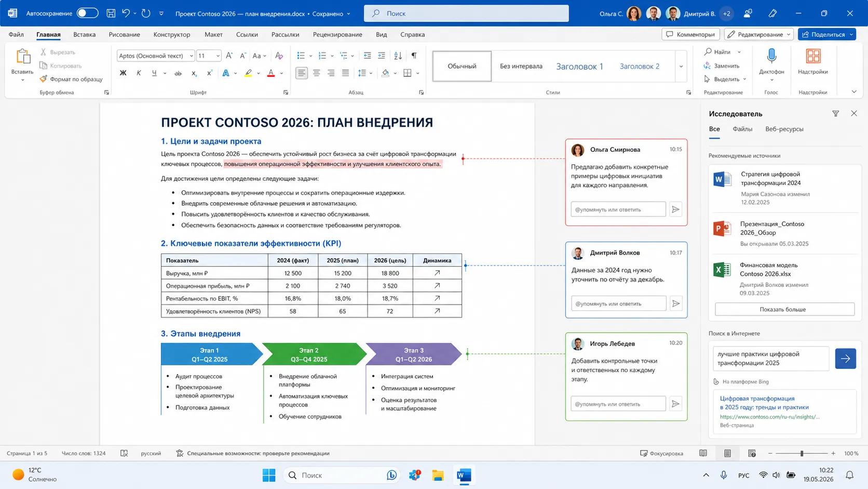Screen dimensions: 868x489
Task: Switch to Read mode view in status bar
Action: 703,453
